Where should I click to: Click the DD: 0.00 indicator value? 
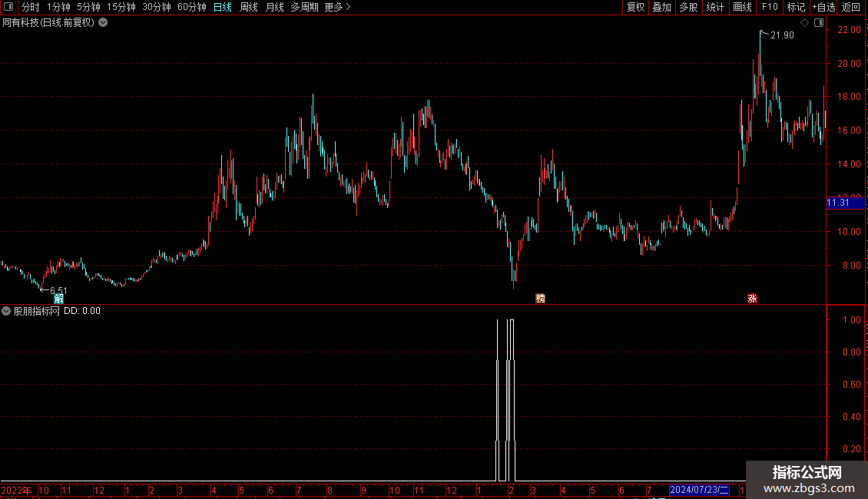[x=82, y=311]
